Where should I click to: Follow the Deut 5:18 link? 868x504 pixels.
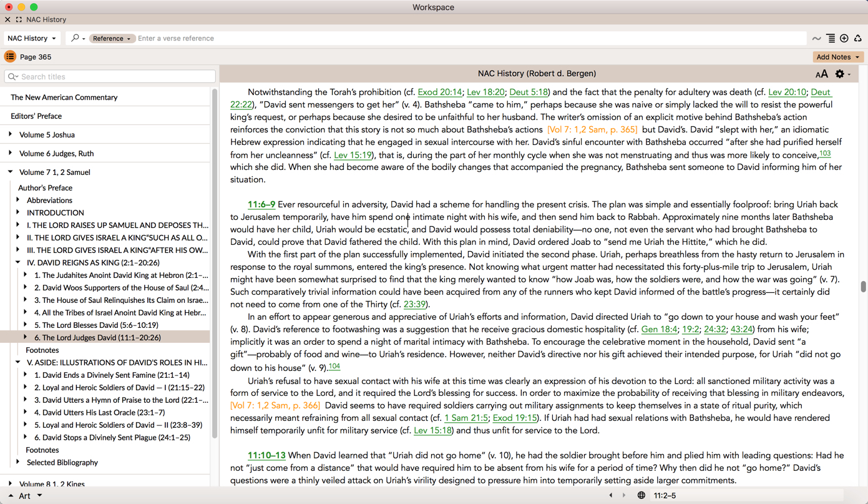tap(529, 92)
